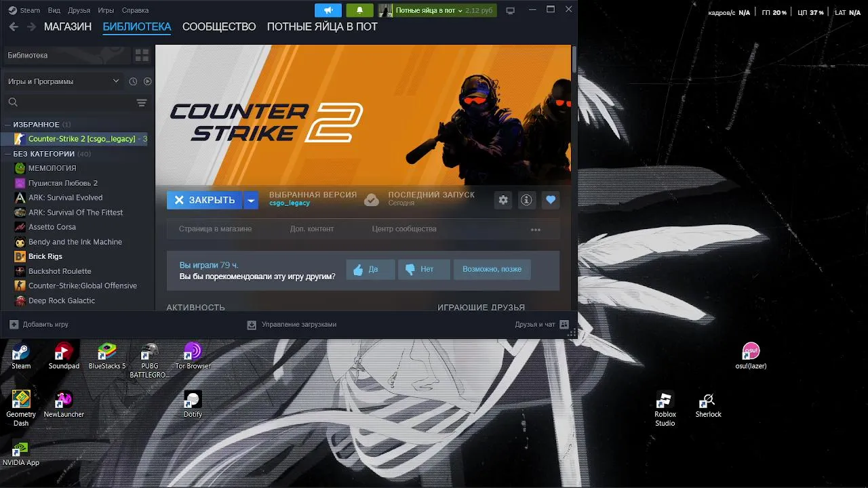Open Roblox Studio desktop shortcut
The height and width of the screenshot is (488, 868).
pos(665,409)
